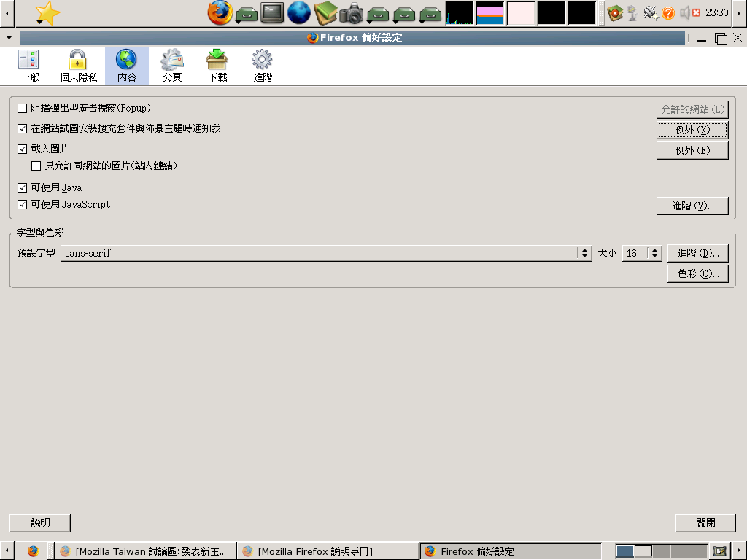Click the 例外 (E) image exceptions button

tap(692, 150)
